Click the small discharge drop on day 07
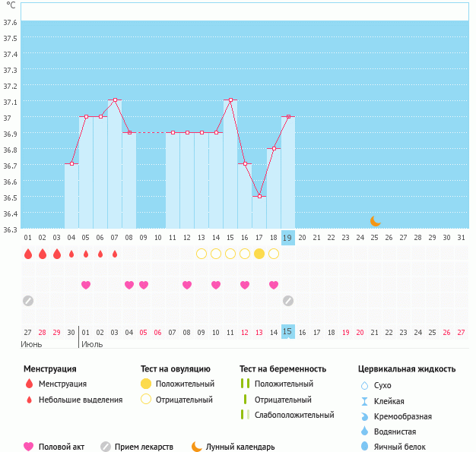Image resolution: width=476 pixels, height=452 pixels. pyautogui.click(x=115, y=254)
